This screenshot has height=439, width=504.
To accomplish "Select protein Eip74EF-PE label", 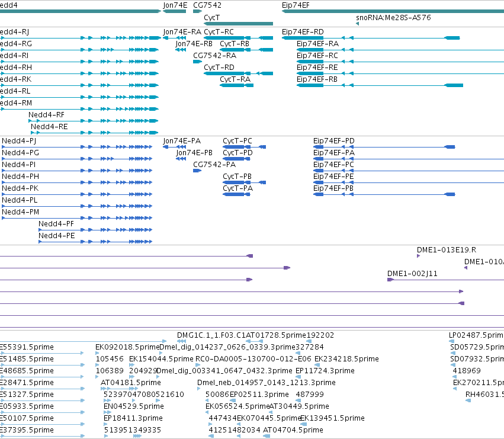I will click(333, 177).
